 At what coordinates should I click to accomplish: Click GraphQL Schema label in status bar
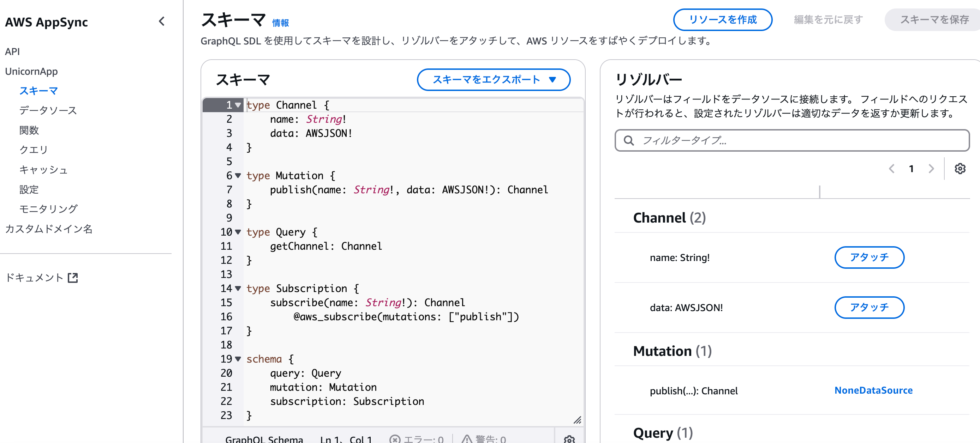[x=264, y=439]
